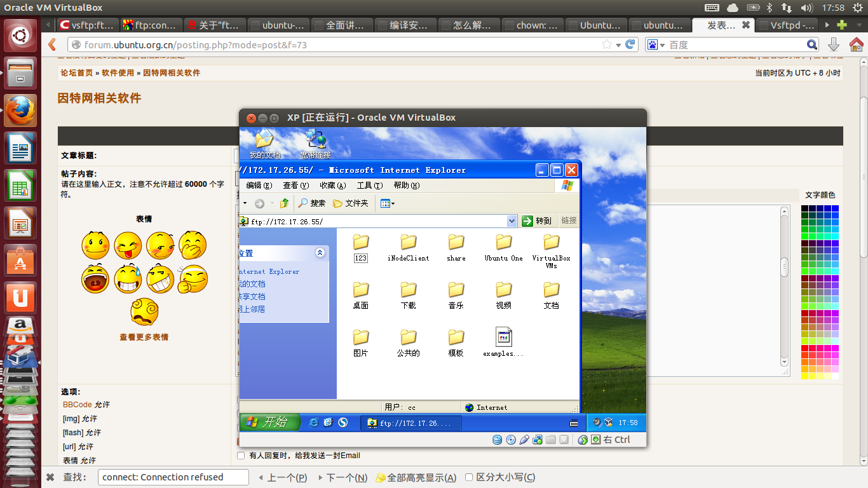The image size is (868, 488).
Task: Open LibreOffice Impress from the dock
Action: pyautogui.click(x=20, y=224)
